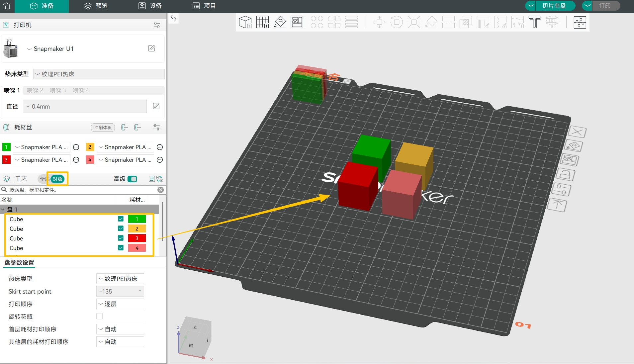Click the plate close X icon

[577, 132]
